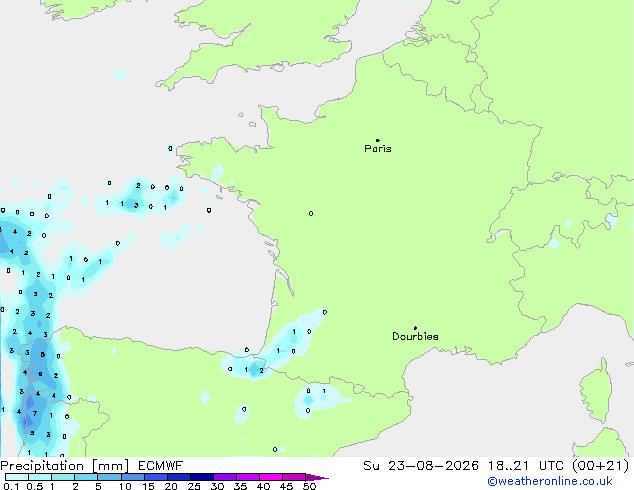Select the purple arrow at legend end
This screenshot has height=490, width=634.
click(x=317, y=477)
